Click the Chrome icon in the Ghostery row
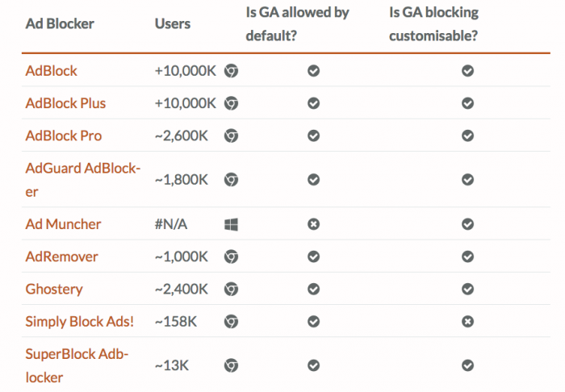The width and height of the screenshot is (565, 392). coord(231,289)
